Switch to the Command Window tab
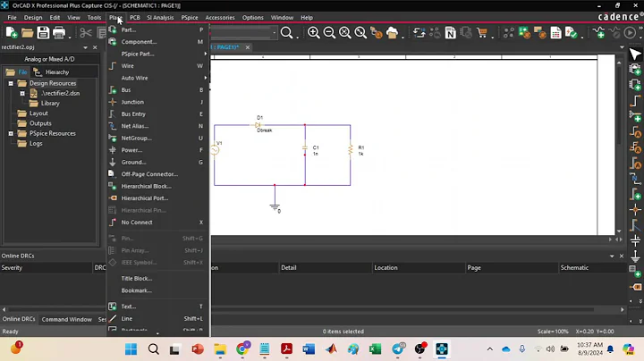The width and height of the screenshot is (644, 361). (66, 319)
